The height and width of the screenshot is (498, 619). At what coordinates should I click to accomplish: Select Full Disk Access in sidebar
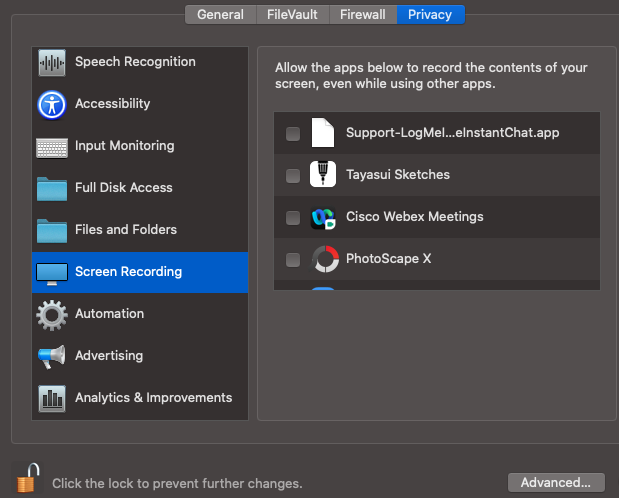pos(123,188)
